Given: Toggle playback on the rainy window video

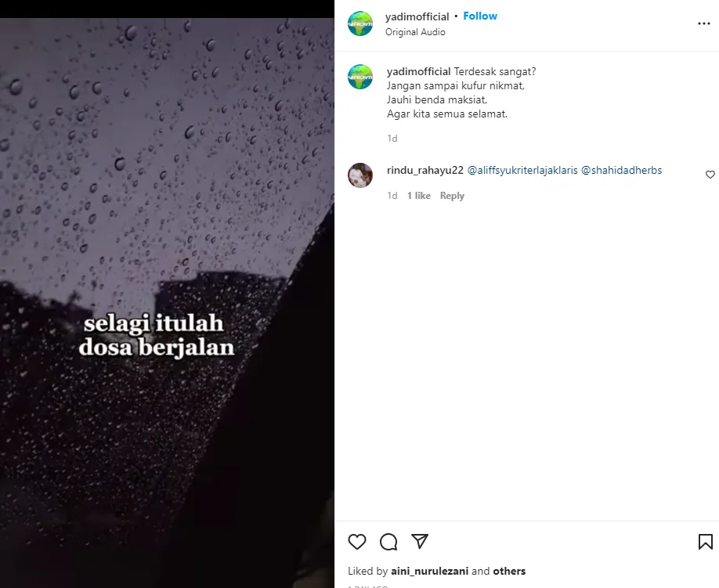Looking at the screenshot, I should 167,302.
